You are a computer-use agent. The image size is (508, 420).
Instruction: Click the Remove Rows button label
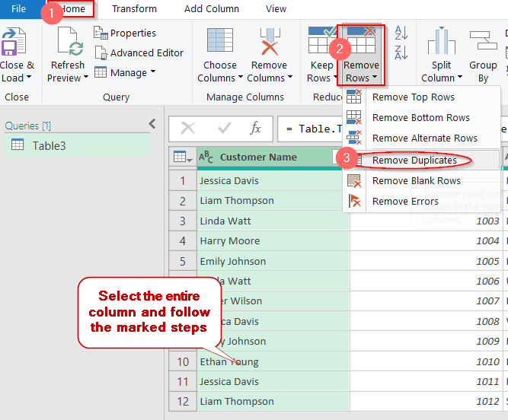coord(361,72)
